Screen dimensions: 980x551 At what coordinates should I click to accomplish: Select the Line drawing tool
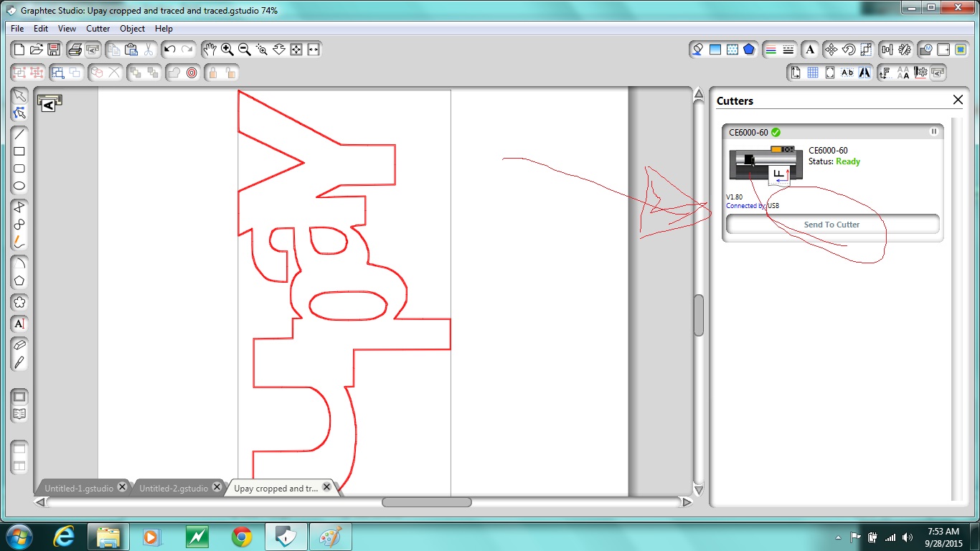[x=19, y=134]
